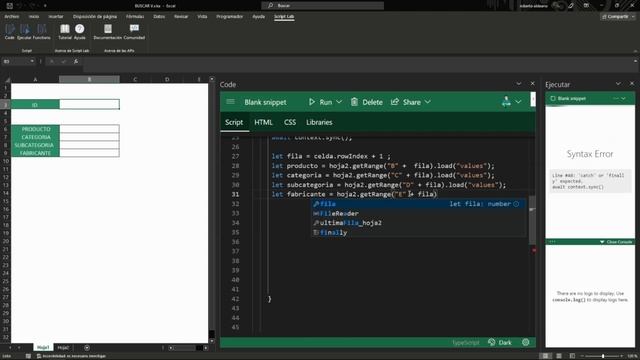Click the Ejecutar ribbon icon
Image resolution: width=640 pixels, height=360 pixels.
pyautogui.click(x=24, y=32)
